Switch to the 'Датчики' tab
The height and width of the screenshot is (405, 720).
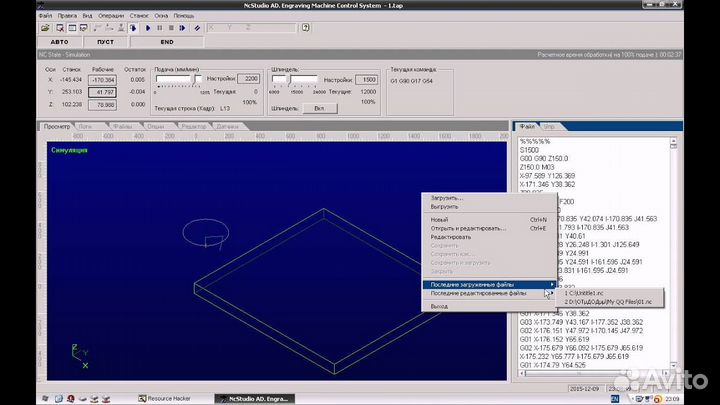click(227, 127)
